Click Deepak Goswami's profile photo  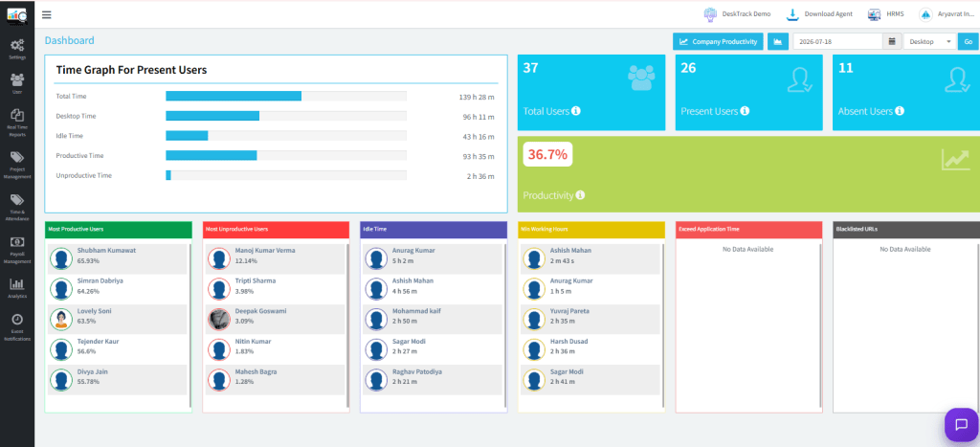[x=219, y=320]
